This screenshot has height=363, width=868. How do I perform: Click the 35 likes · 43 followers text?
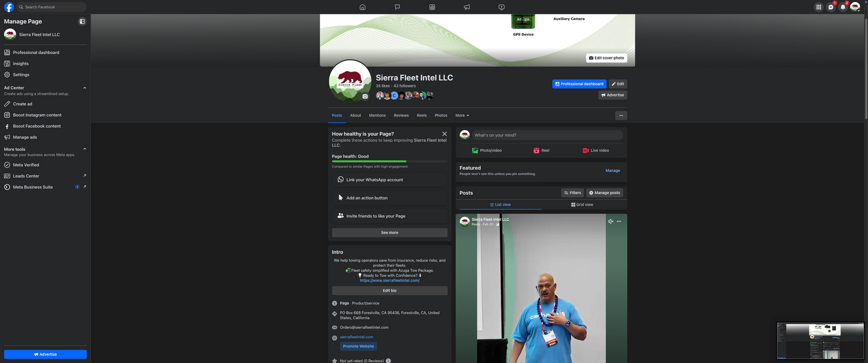(x=396, y=86)
